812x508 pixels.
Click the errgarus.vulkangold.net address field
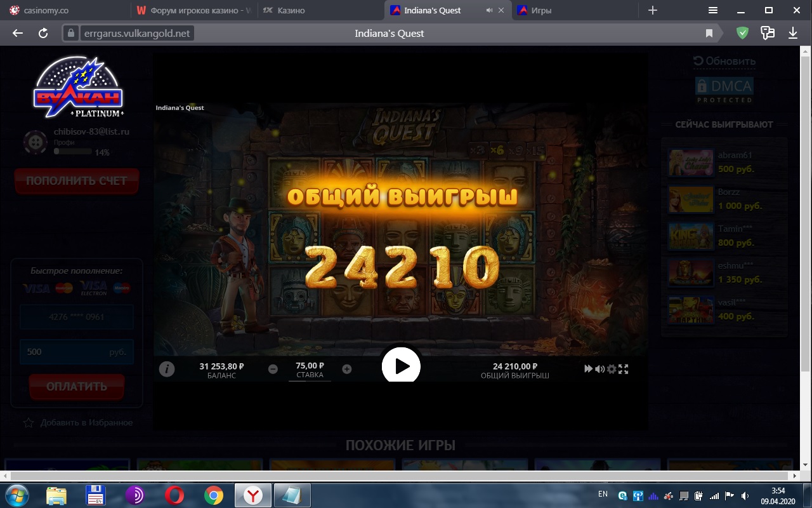tap(137, 33)
